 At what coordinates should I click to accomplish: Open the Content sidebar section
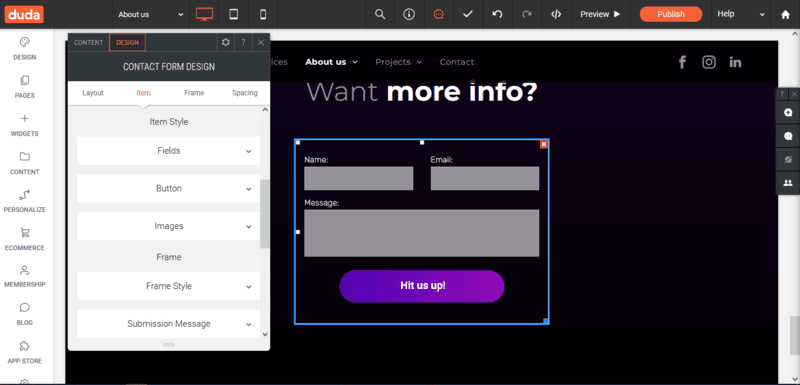[x=24, y=163]
